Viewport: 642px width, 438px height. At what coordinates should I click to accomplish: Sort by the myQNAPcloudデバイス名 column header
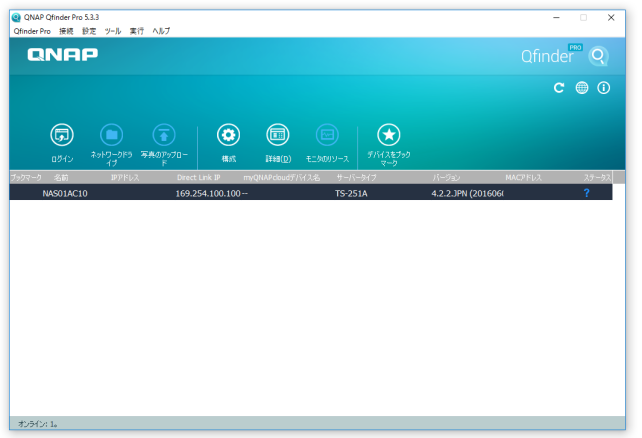[x=282, y=178]
